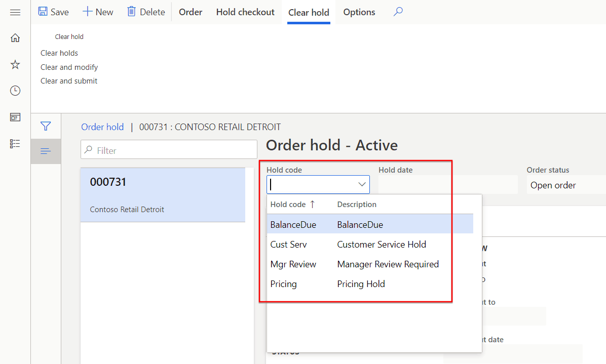Go to the Home page icon
Viewport: 606px width, 364px height.
pos(15,38)
